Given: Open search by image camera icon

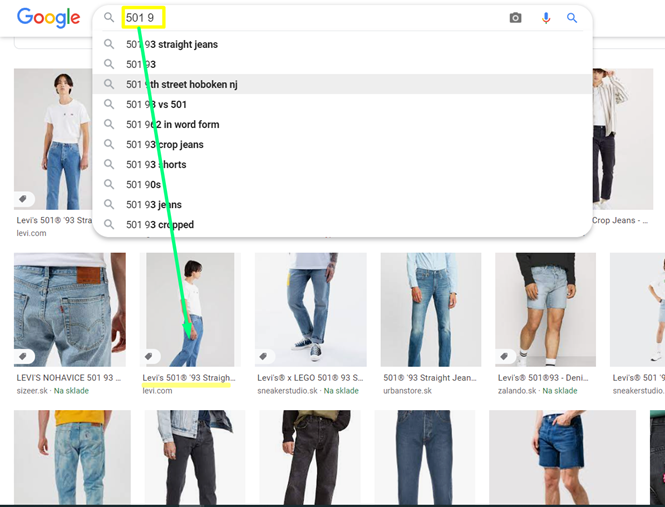Looking at the screenshot, I should [515, 18].
